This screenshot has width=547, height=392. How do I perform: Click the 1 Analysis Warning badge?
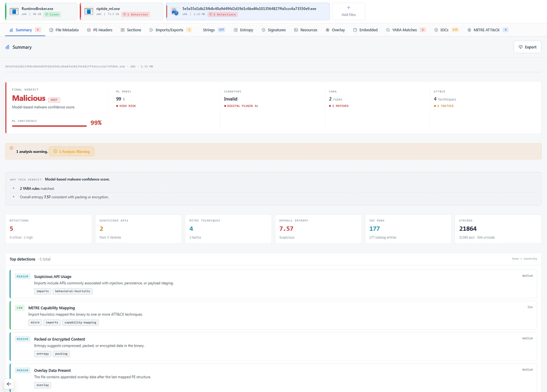[x=72, y=151]
